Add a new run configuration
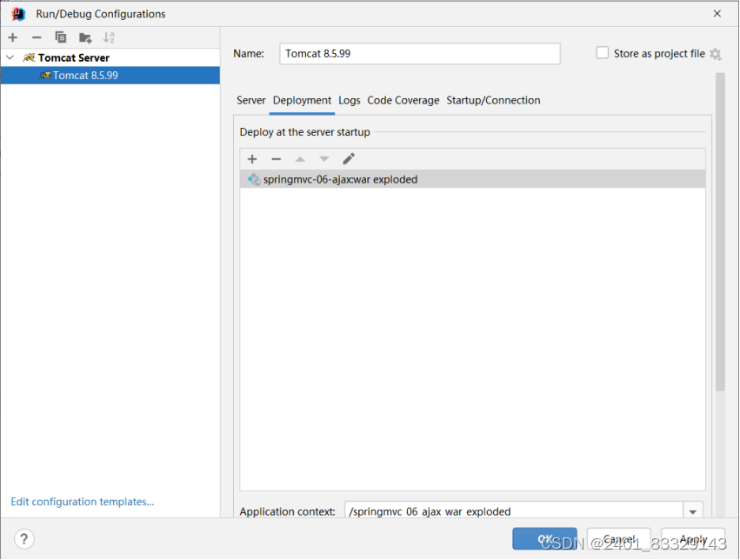The width and height of the screenshot is (740, 560). pyautogui.click(x=13, y=37)
